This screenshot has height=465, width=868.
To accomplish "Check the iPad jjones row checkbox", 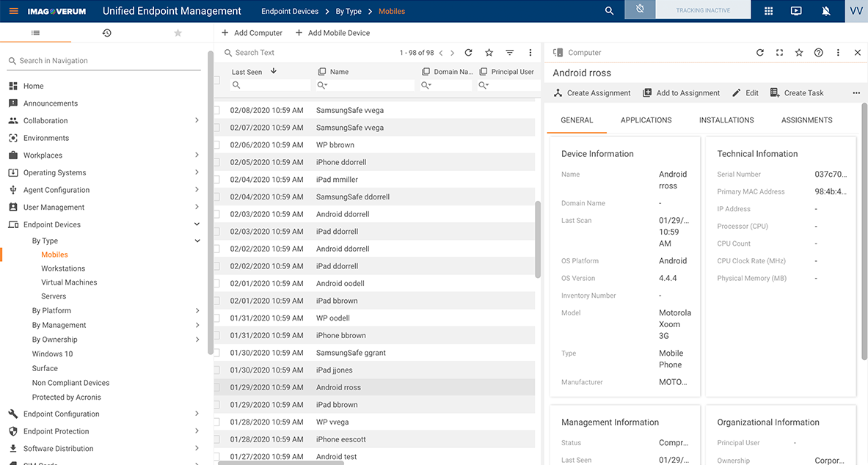I will coord(216,370).
